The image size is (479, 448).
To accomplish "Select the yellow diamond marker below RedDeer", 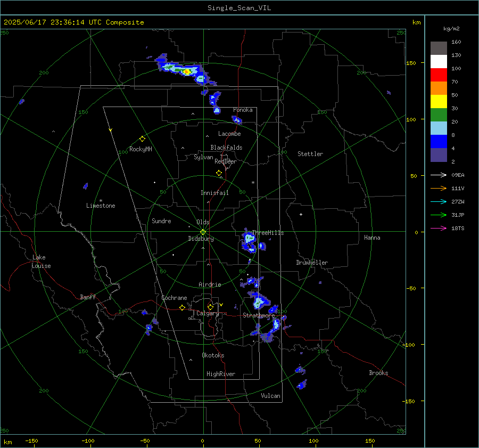I will (x=219, y=173).
